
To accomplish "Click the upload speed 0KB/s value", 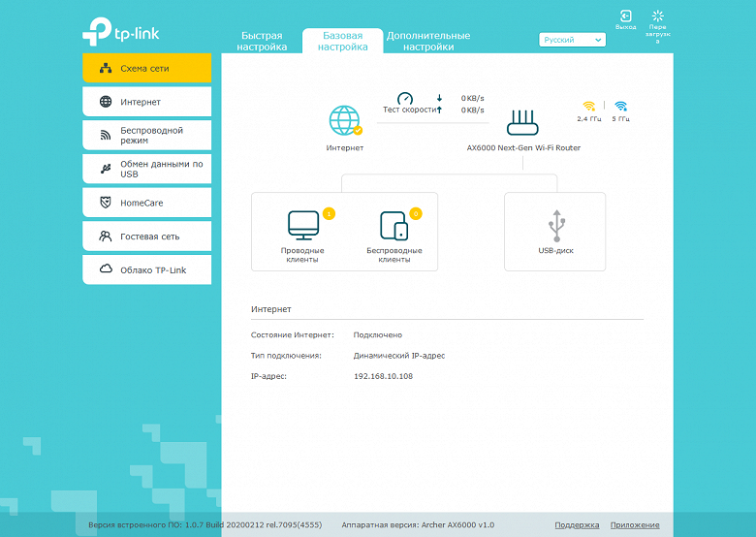I will coord(473,111).
